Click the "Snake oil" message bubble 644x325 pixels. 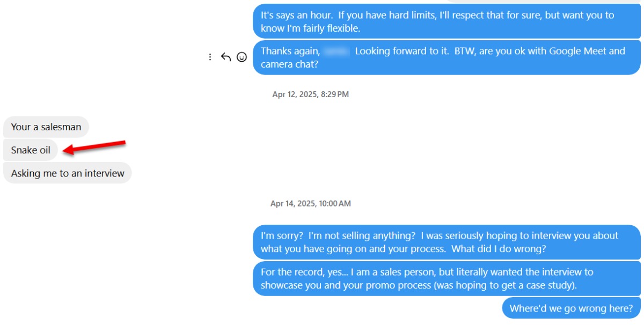coord(31,150)
